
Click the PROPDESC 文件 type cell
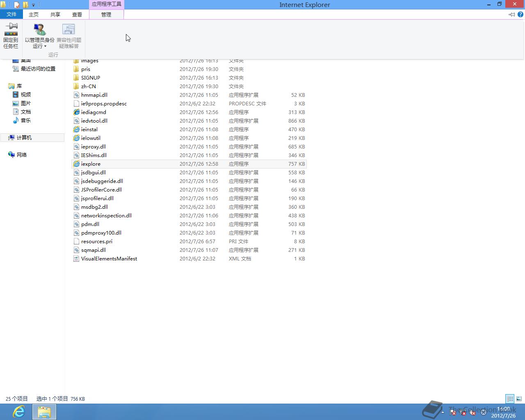pyautogui.click(x=248, y=103)
